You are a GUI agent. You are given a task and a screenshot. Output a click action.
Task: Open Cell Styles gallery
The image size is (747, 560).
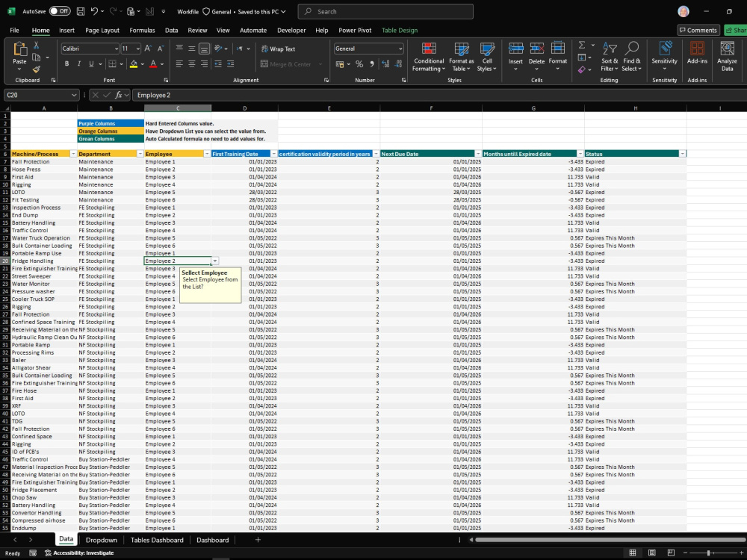click(x=487, y=57)
